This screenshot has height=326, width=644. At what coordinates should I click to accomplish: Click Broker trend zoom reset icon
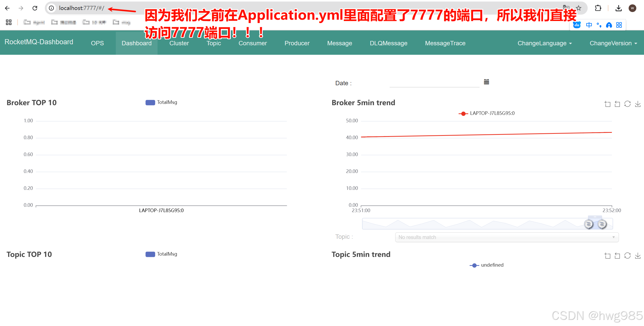617,104
